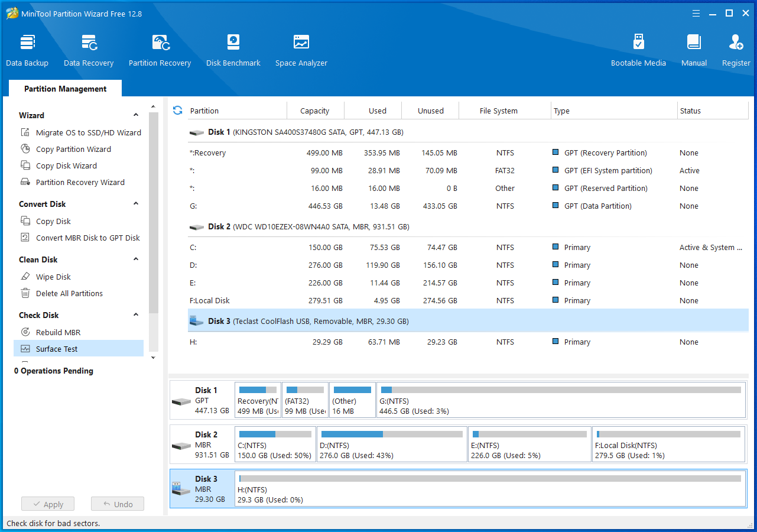
Task: Click the Apply button
Action: [48, 504]
